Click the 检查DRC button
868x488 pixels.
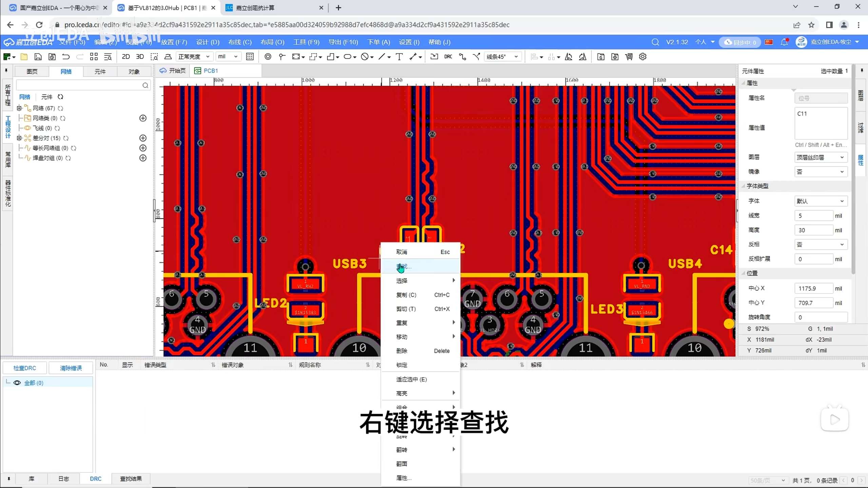click(x=24, y=368)
